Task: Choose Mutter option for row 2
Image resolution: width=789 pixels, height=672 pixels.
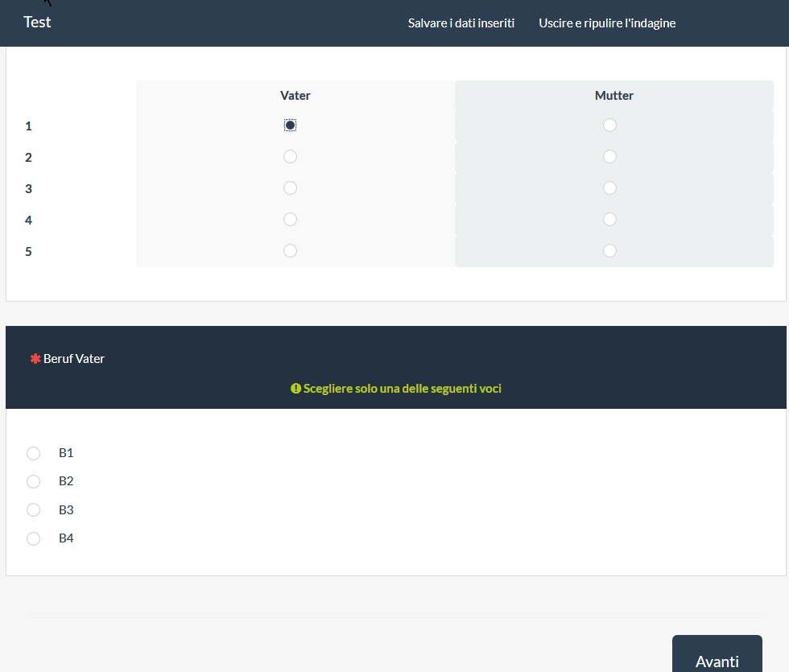Action: click(x=609, y=157)
